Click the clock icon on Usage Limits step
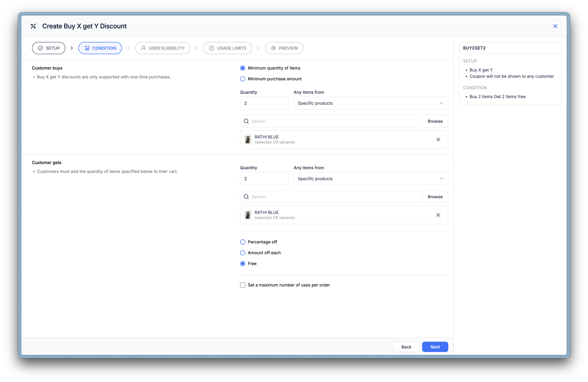This screenshot has width=588, height=382. pyautogui.click(x=212, y=48)
